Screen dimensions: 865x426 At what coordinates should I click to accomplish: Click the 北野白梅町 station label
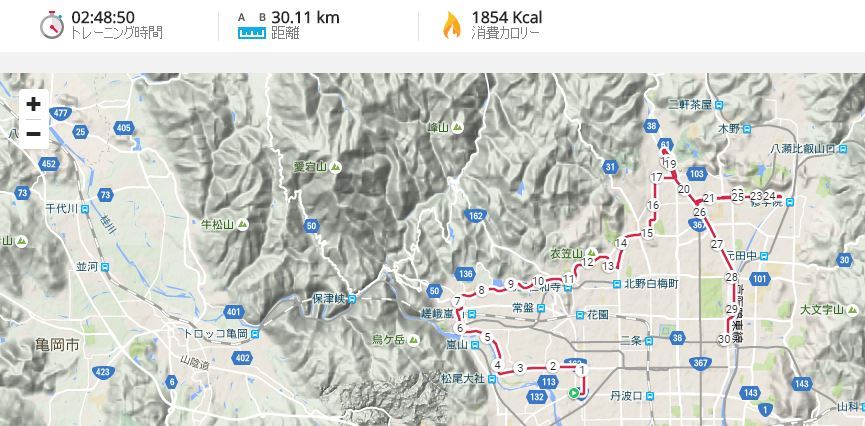(x=652, y=284)
